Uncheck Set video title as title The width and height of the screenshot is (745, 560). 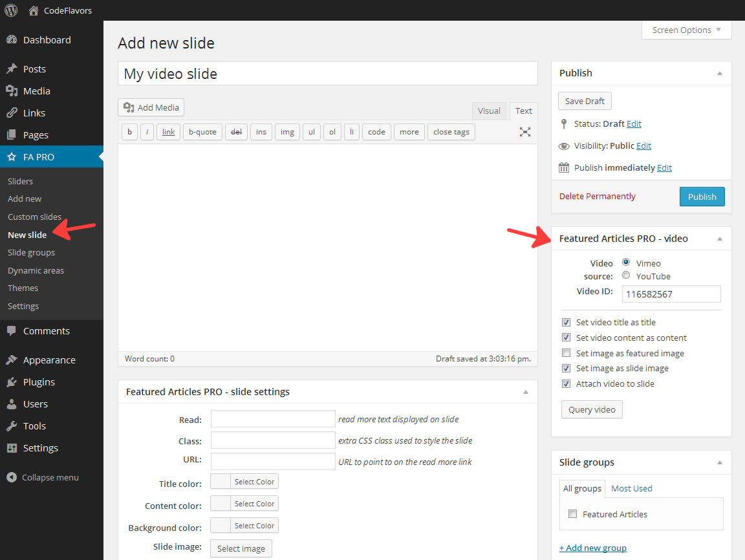click(x=566, y=323)
